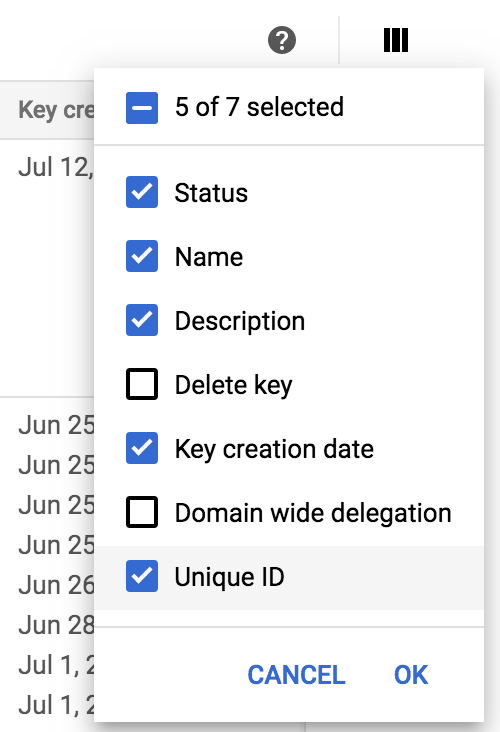The width and height of the screenshot is (500, 732).
Task: Sort by the Key creation date column header
Action: tap(56, 110)
